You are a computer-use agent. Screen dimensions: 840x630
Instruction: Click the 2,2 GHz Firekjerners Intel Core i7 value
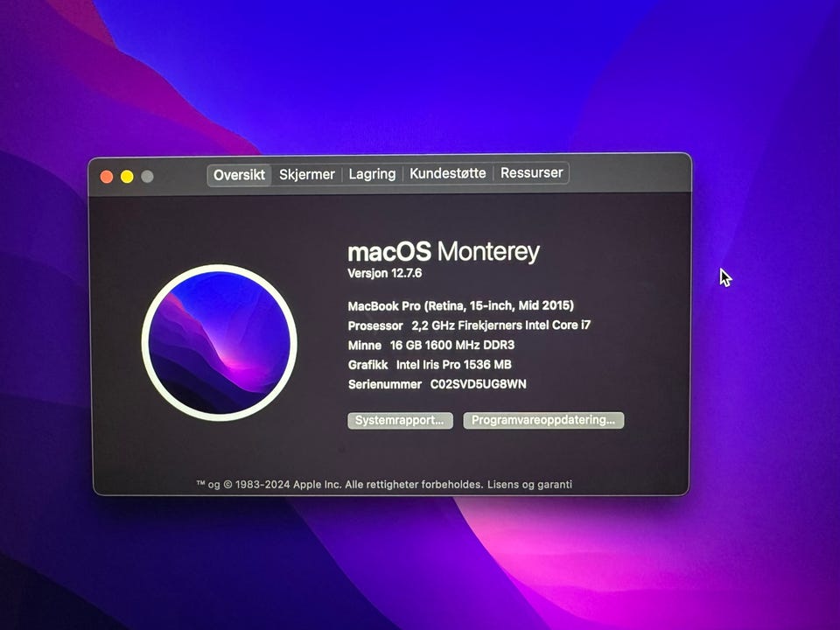pos(500,325)
